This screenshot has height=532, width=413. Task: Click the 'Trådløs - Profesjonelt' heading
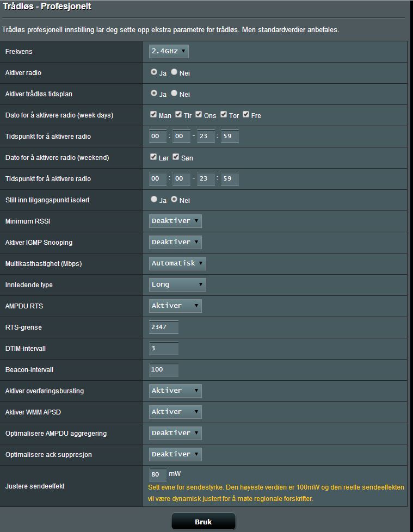click(47, 7)
